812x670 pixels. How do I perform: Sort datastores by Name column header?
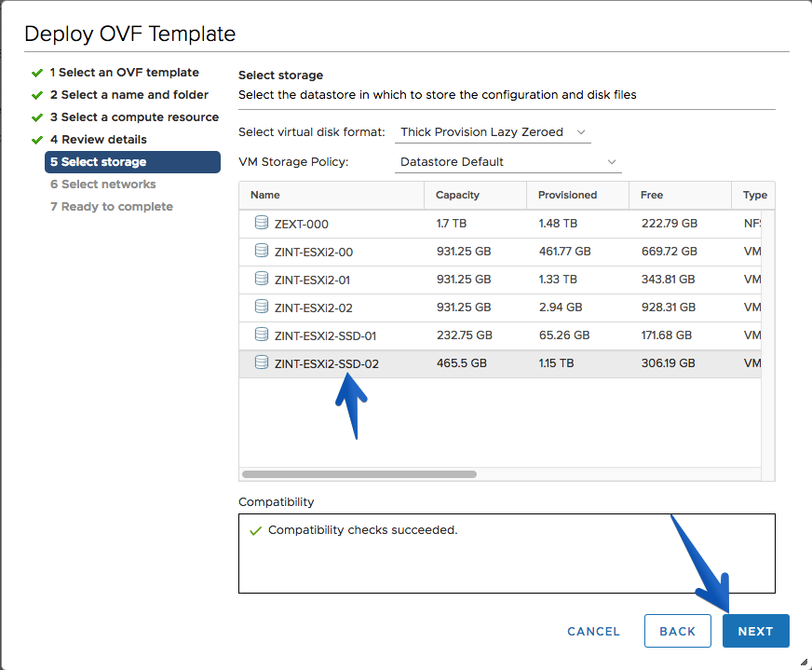click(x=332, y=195)
